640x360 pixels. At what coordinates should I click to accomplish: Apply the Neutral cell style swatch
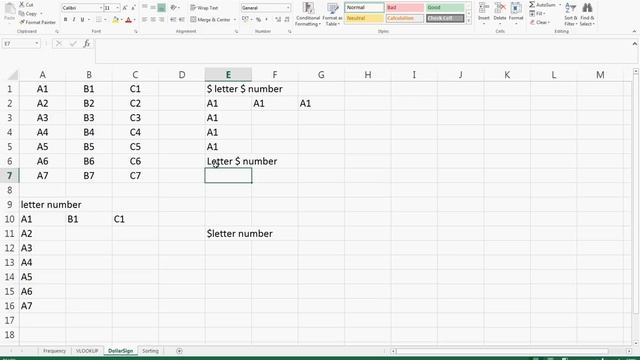tap(364, 18)
